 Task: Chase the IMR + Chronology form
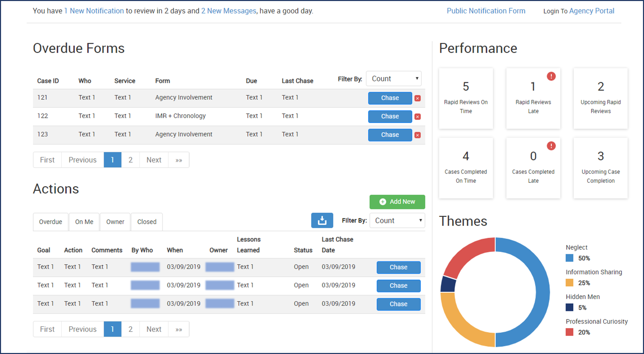390,116
